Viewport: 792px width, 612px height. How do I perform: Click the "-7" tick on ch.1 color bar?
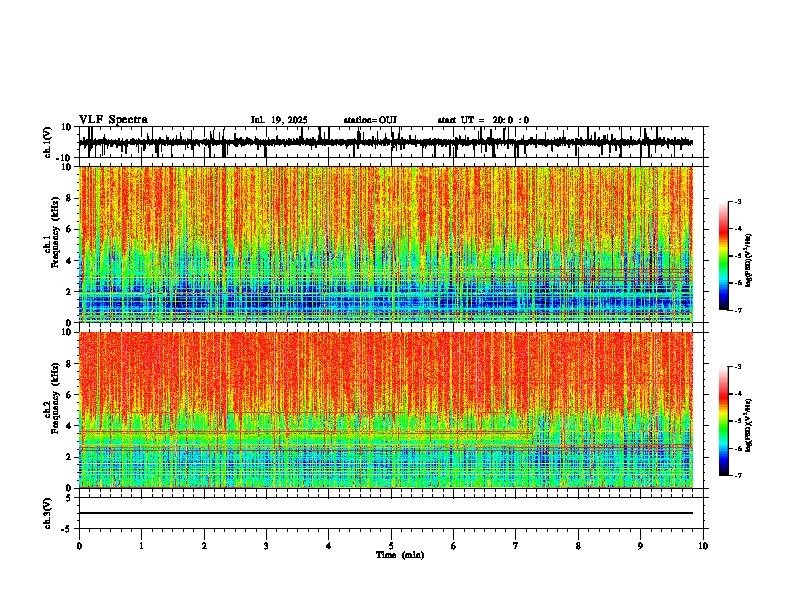tap(737, 310)
